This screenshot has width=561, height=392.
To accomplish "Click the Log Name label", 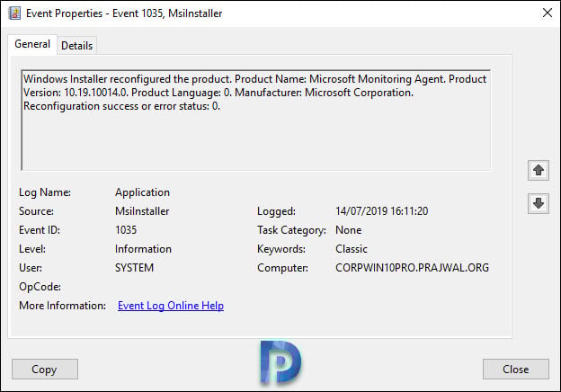I will point(45,192).
